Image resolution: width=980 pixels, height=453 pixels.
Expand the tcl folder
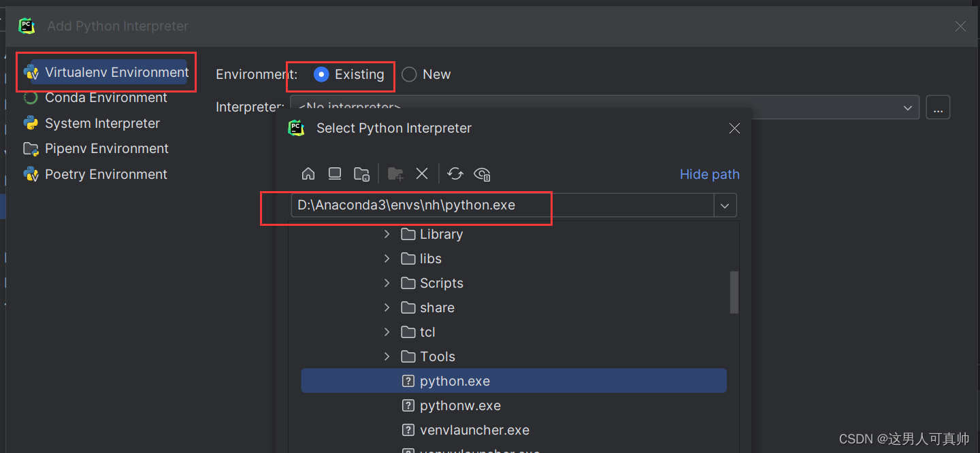pos(387,332)
